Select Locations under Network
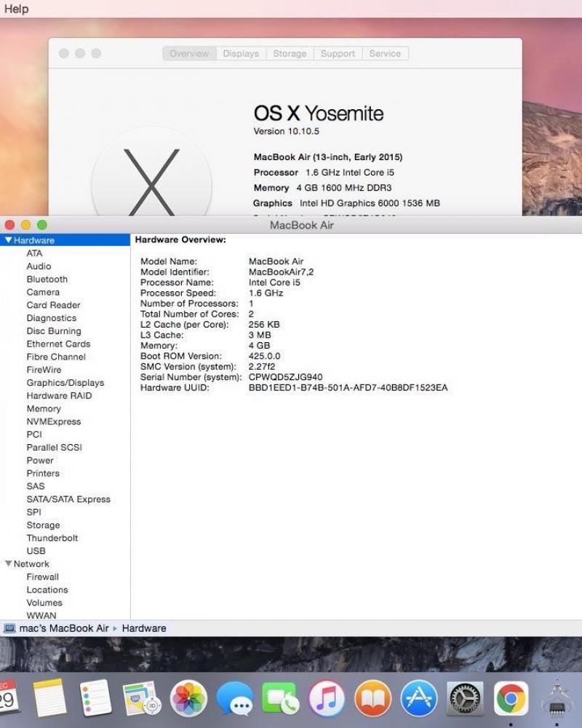Viewport: 582px width, 728px height. coord(47,590)
